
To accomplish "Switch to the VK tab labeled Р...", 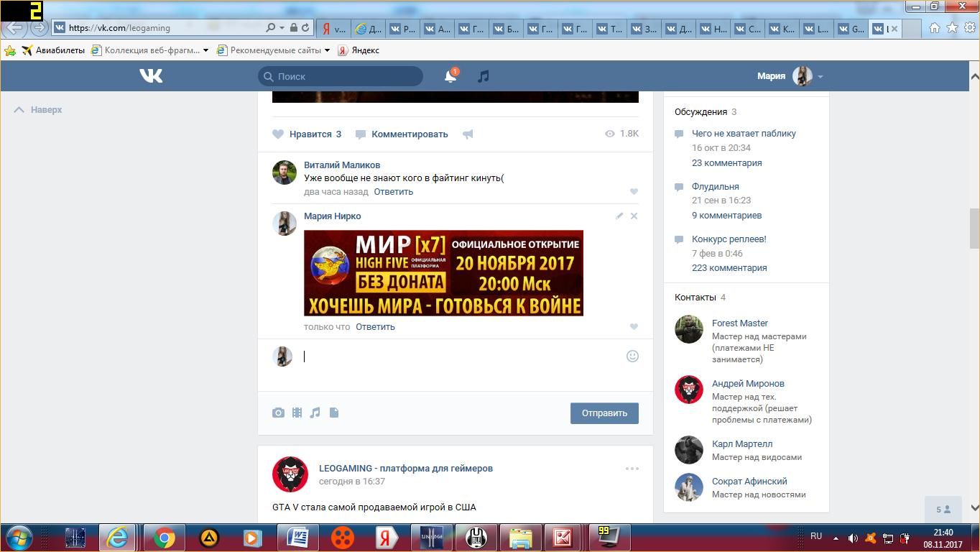I will pos(403,29).
